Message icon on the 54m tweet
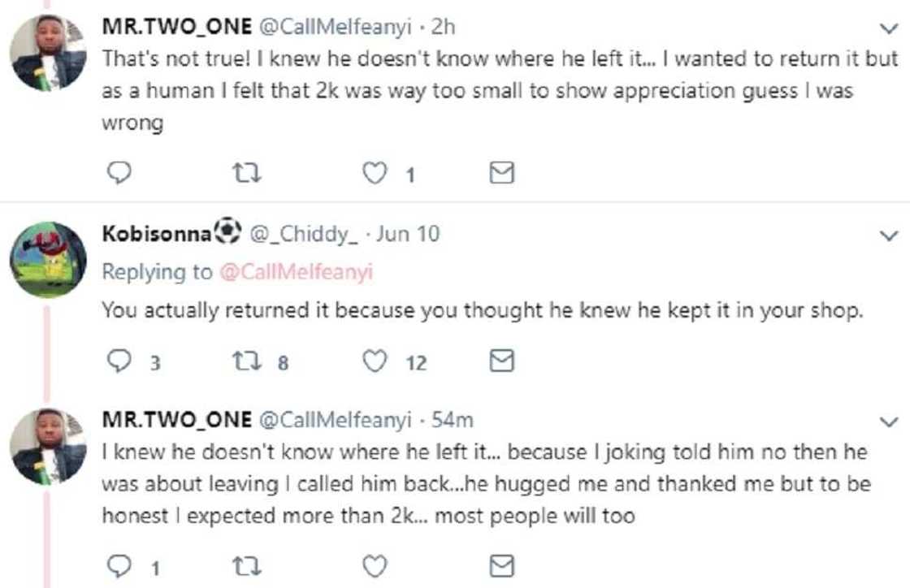The image size is (910, 588). (x=504, y=565)
